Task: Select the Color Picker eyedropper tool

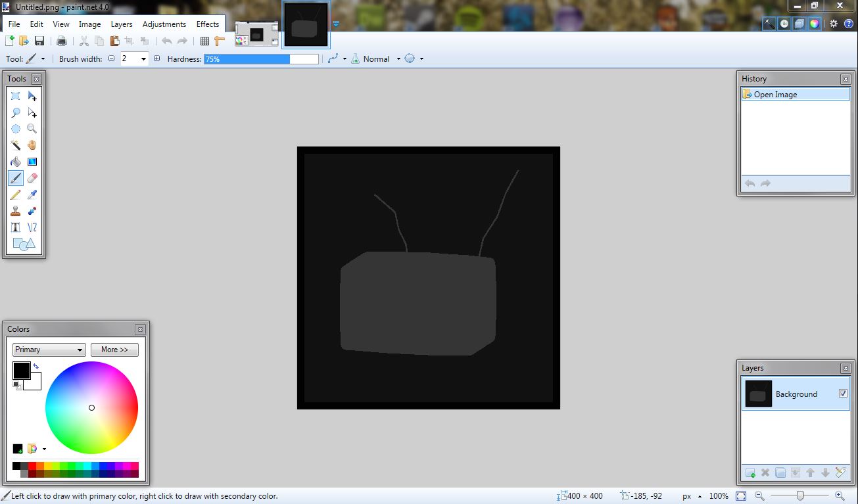Action: [x=32, y=195]
